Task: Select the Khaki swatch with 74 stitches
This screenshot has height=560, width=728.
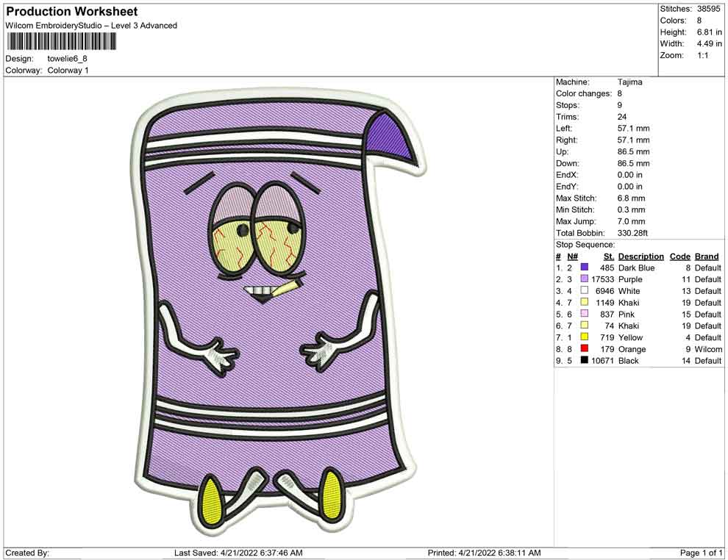Action: click(x=585, y=326)
